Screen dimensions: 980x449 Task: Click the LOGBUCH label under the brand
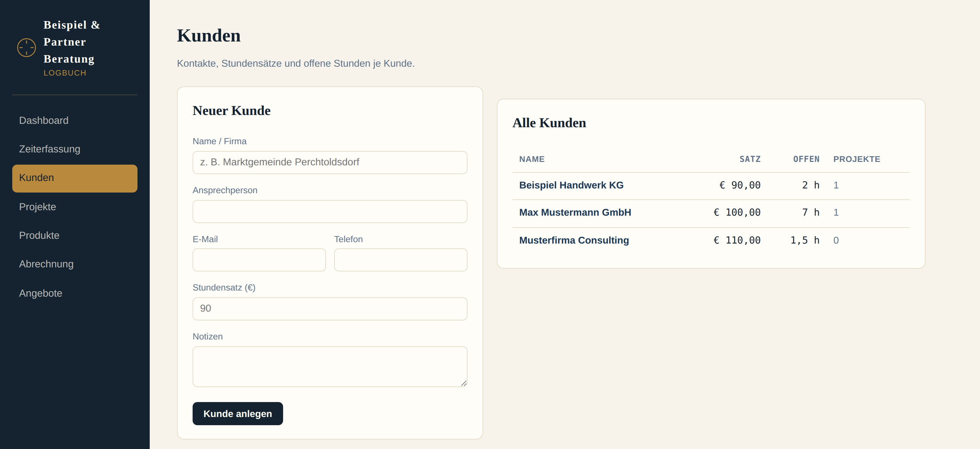[x=65, y=73]
